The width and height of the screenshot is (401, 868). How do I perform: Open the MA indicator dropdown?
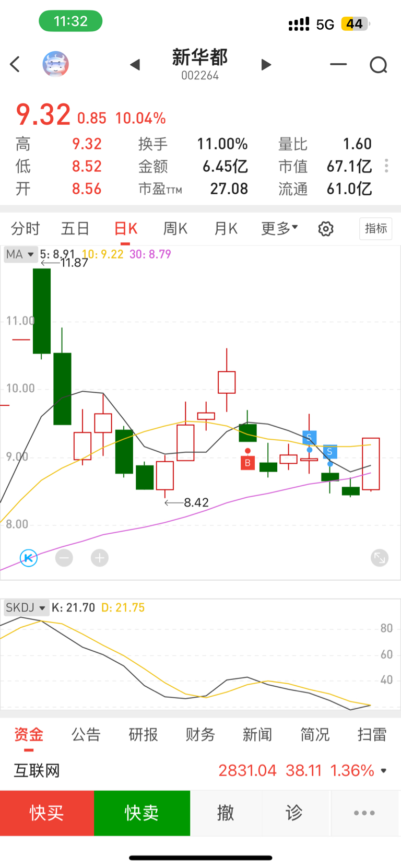pos(20,254)
